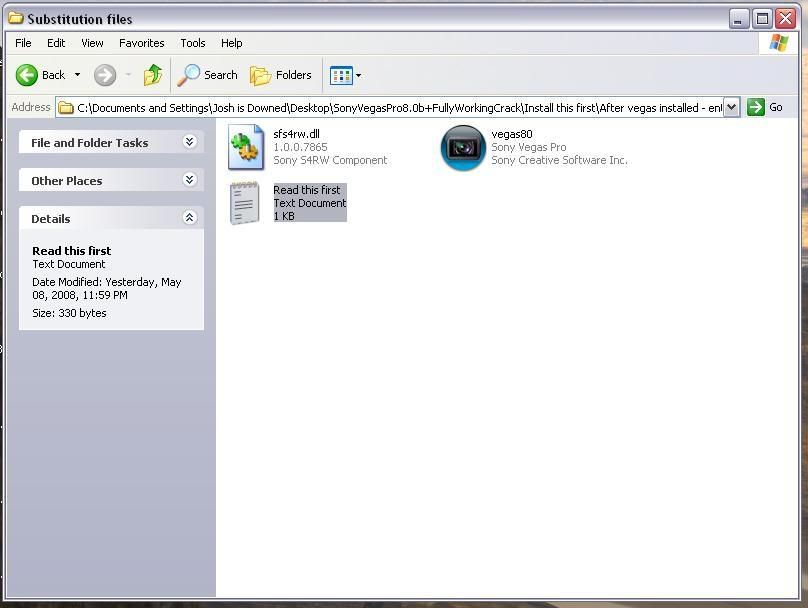The image size is (808, 608).
Task: Open the Edit menu
Action: tap(56, 43)
